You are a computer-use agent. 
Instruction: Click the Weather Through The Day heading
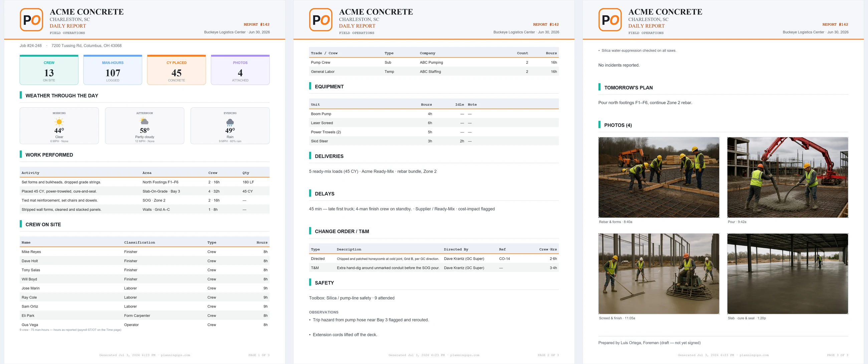pyautogui.click(x=62, y=96)
